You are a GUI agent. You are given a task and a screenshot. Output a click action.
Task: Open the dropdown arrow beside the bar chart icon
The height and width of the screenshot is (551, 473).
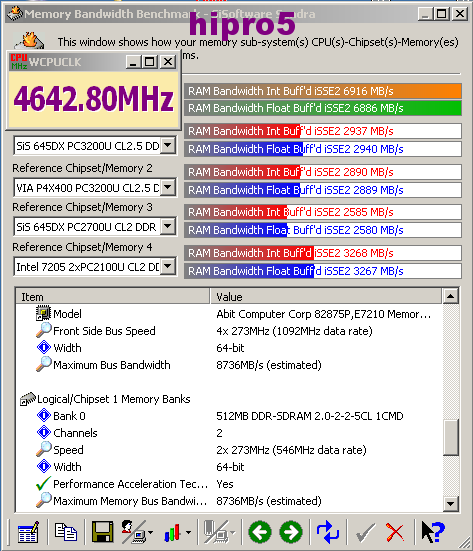(188, 533)
